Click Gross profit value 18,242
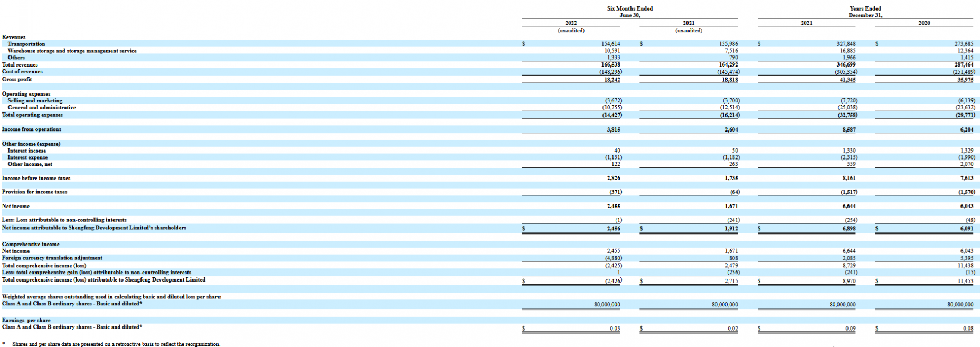980x347 pixels. (x=612, y=79)
